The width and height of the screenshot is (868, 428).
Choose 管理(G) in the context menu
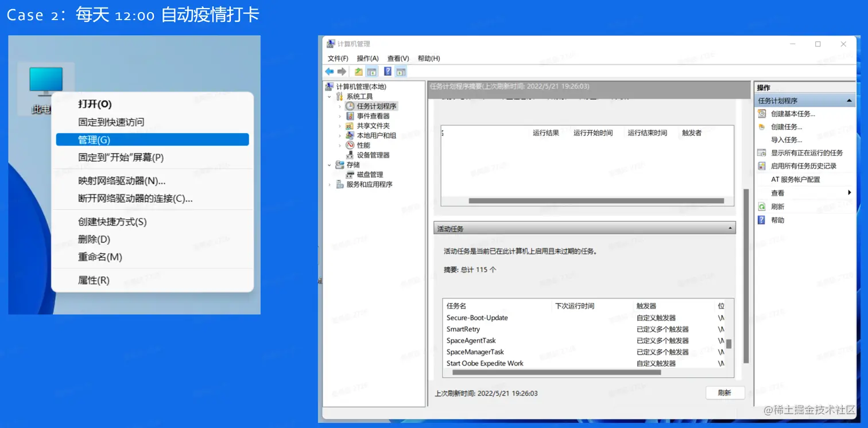point(152,139)
